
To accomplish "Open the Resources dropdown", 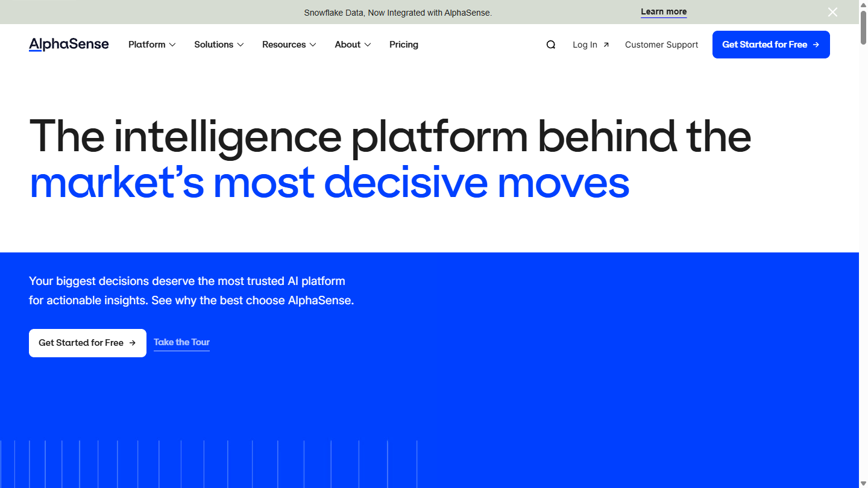I will (x=289, y=45).
